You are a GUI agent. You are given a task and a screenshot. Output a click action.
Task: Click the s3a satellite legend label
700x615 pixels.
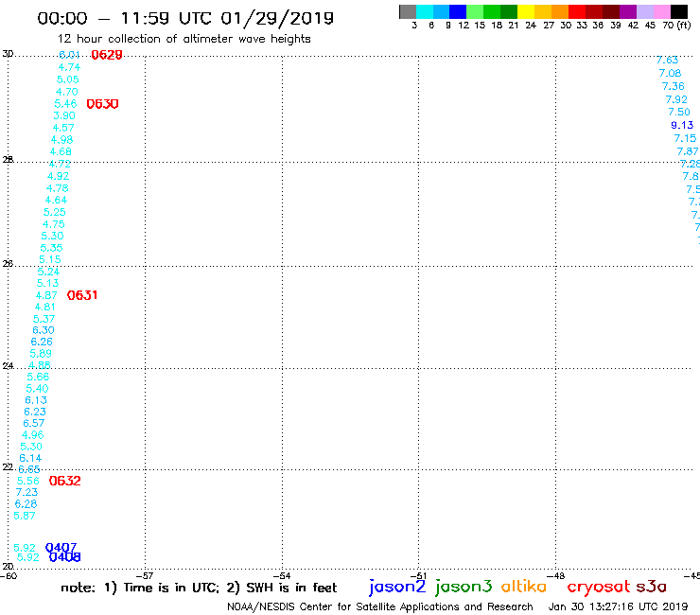[651, 587]
